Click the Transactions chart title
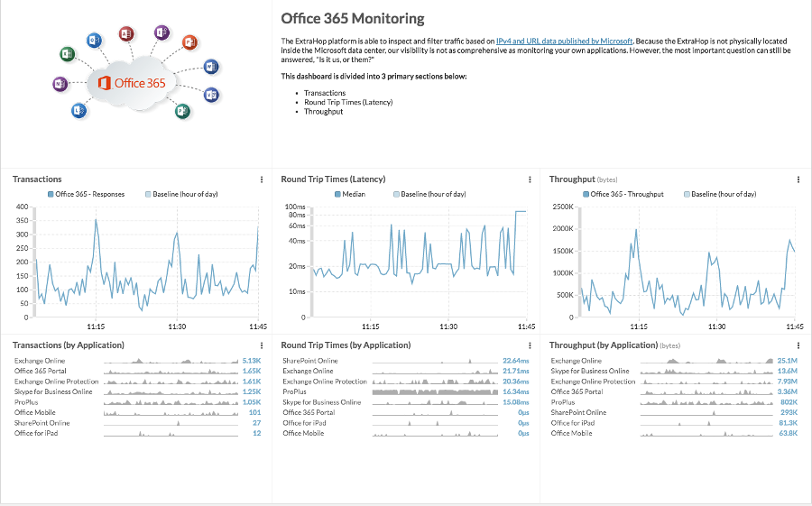 pyautogui.click(x=37, y=179)
